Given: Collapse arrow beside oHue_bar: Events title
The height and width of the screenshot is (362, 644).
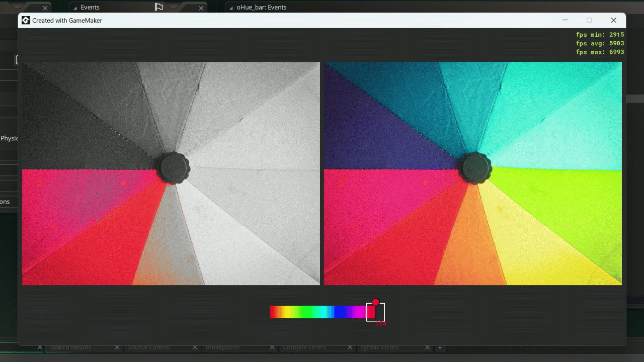Looking at the screenshot, I should pos(231,8).
